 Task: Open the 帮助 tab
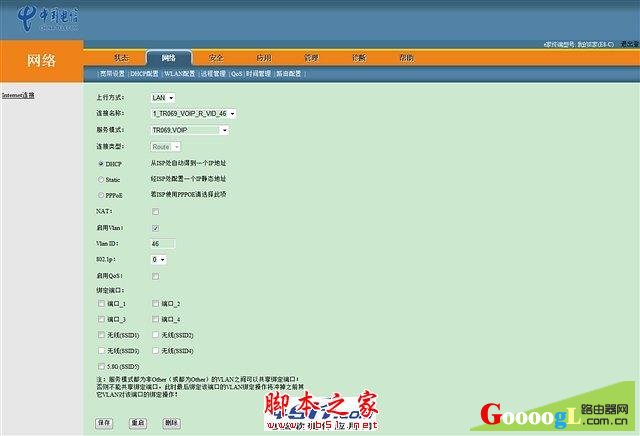(x=406, y=58)
